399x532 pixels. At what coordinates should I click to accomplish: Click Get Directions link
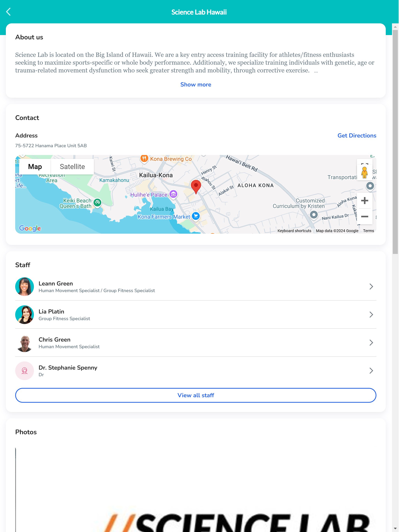(357, 135)
